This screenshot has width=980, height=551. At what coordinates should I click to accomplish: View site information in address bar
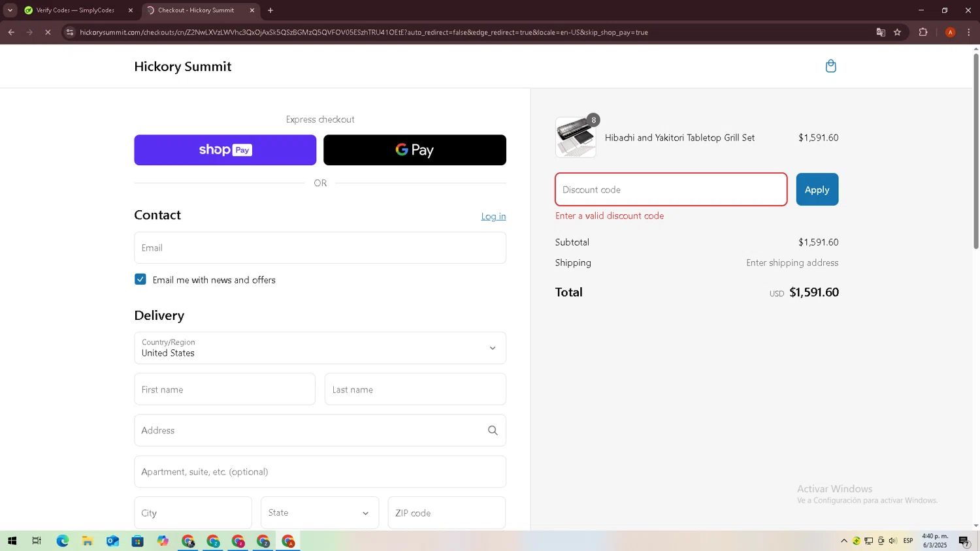point(70,32)
